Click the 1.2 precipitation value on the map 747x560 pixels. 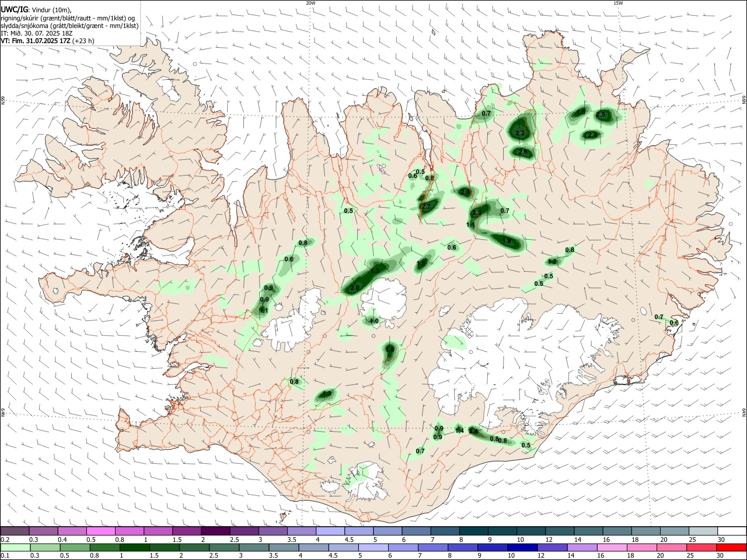click(x=553, y=262)
